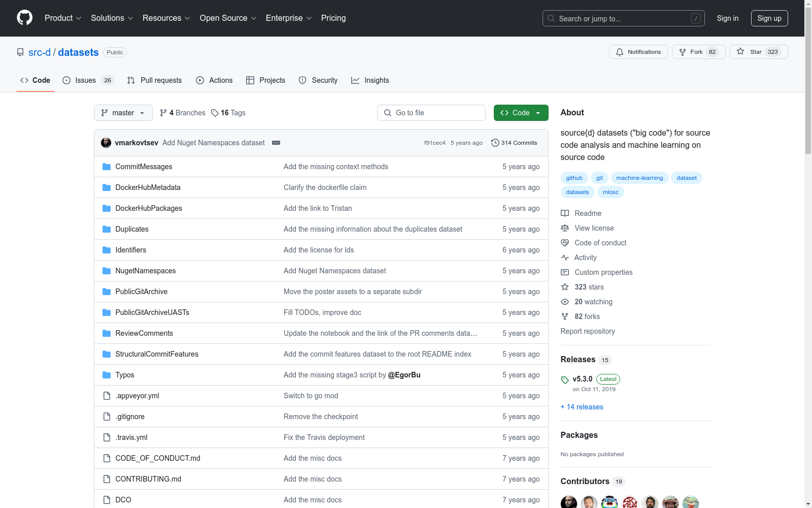Go to the Projects tab
This screenshot has height=508, width=812.
coord(265,80)
